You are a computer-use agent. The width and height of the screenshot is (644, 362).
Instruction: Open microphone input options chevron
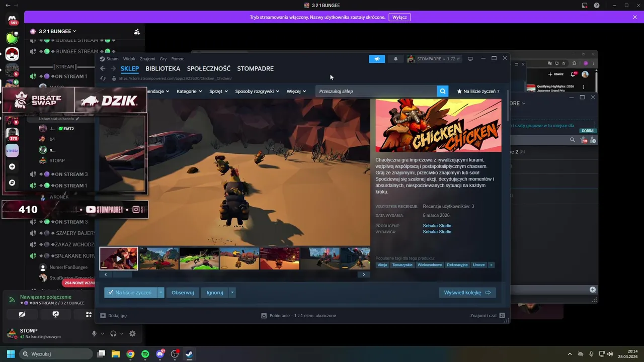(x=103, y=334)
